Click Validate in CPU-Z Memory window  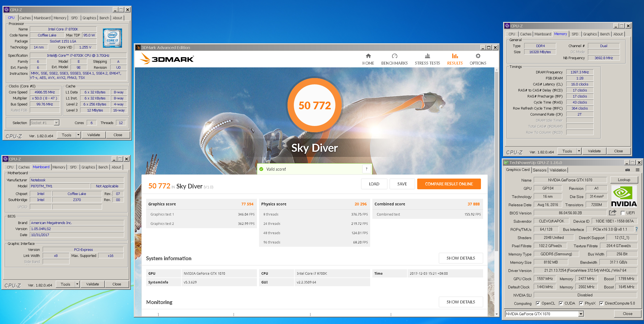[x=594, y=151]
